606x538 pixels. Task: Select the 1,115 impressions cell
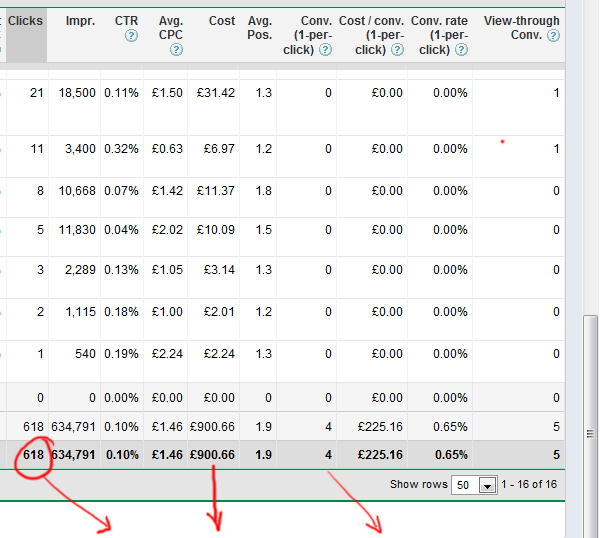point(80,312)
